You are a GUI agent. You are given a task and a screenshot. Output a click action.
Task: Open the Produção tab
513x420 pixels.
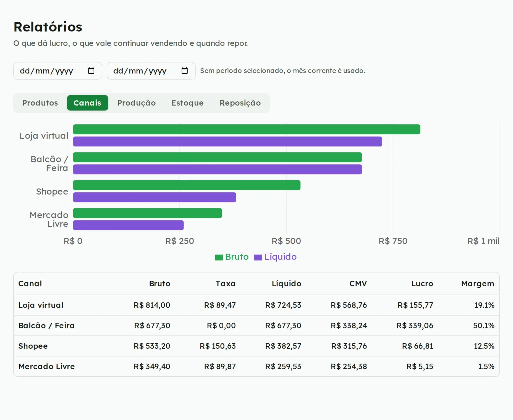pyautogui.click(x=137, y=103)
